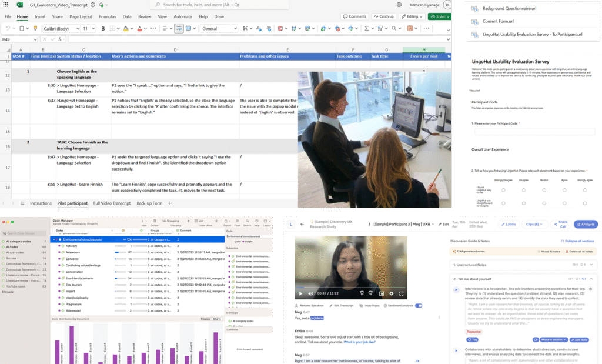Screen dimensions: 602x364
Task: Add new sheet with plus icon
Action: tap(170, 203)
